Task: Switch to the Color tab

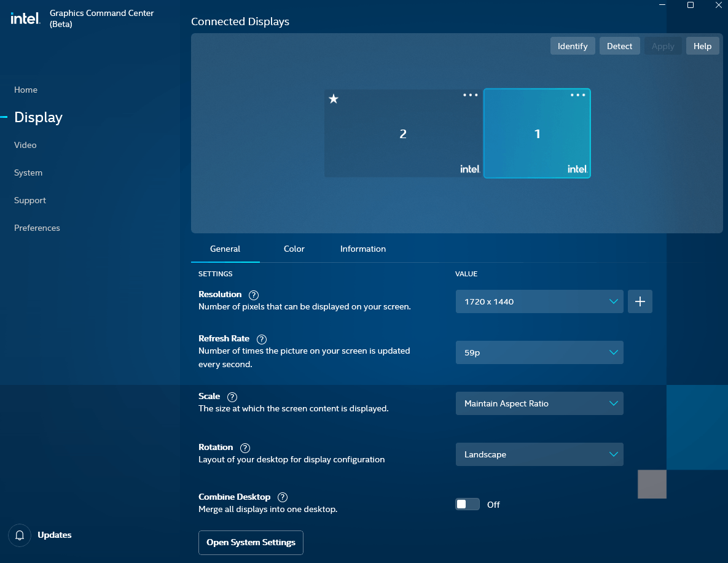Action: pos(294,249)
